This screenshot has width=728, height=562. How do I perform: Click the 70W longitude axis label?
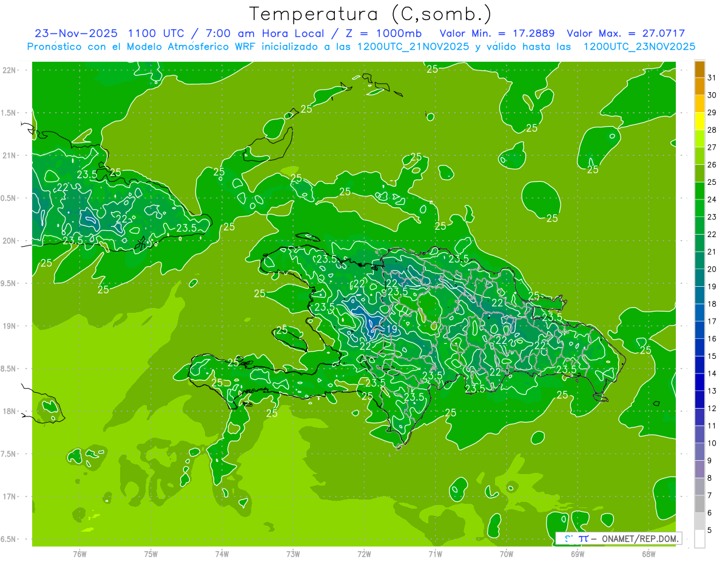(x=507, y=554)
